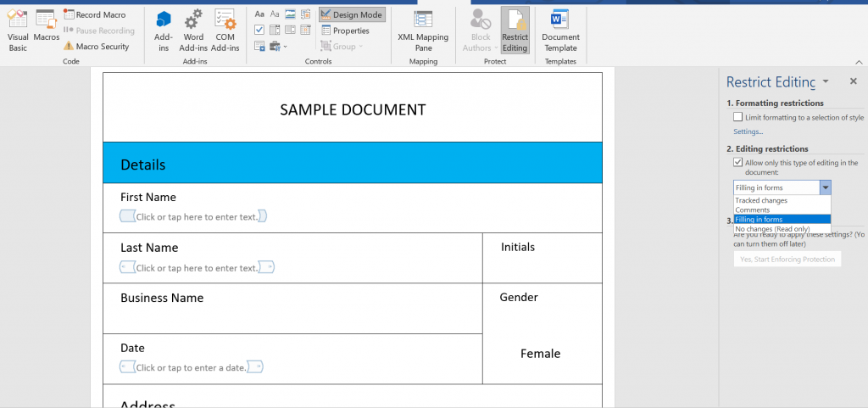Uncheck Allow only this type of editing
This screenshot has height=408, width=868.
click(738, 162)
